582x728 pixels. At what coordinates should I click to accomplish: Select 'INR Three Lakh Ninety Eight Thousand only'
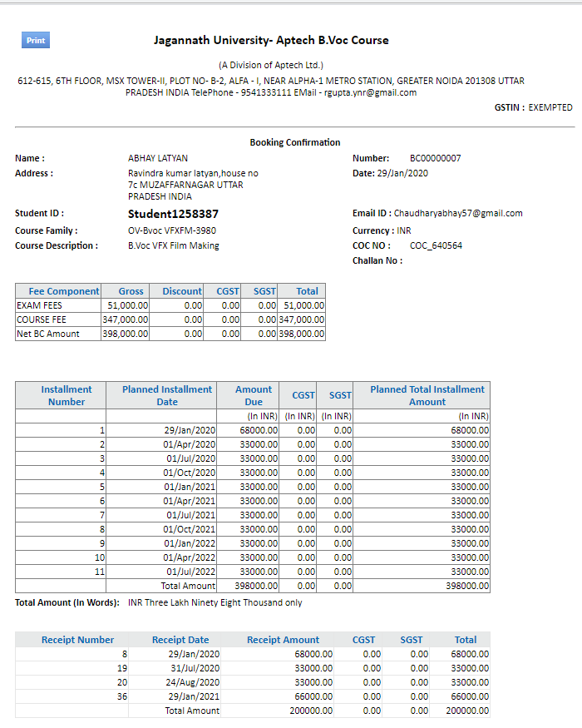coord(215,602)
